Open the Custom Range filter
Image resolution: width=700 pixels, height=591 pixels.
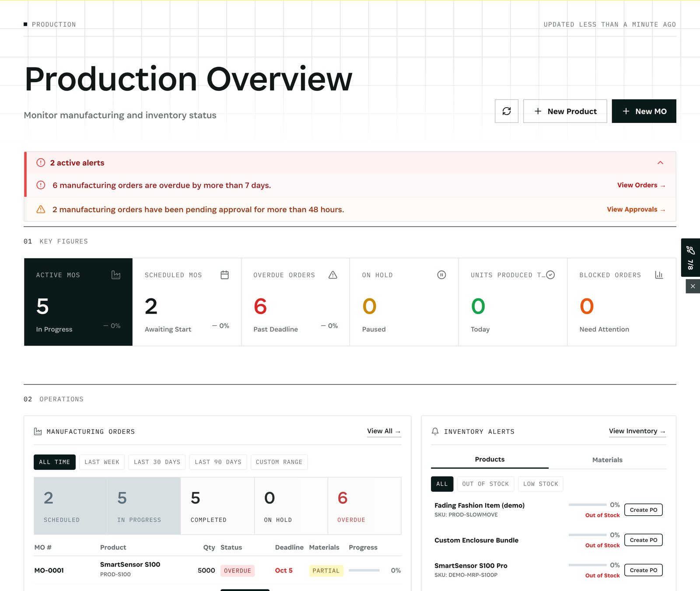click(x=279, y=462)
